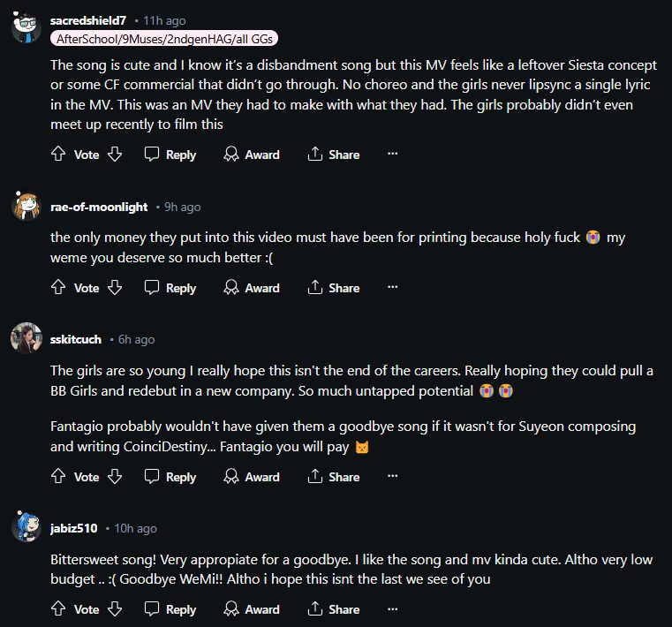Open more options on jabiz510's comment
The image size is (672, 627).
pos(393,608)
